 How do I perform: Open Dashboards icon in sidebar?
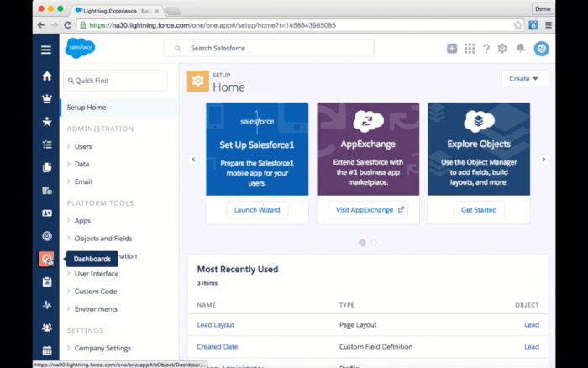(x=46, y=259)
